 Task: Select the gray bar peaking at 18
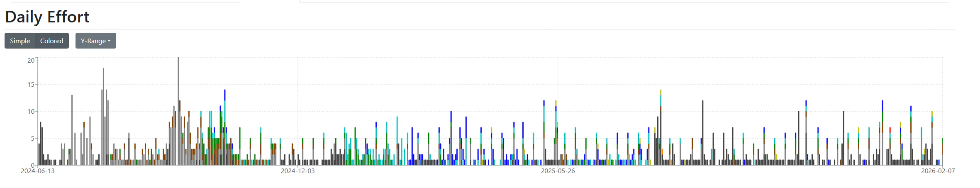click(x=103, y=117)
